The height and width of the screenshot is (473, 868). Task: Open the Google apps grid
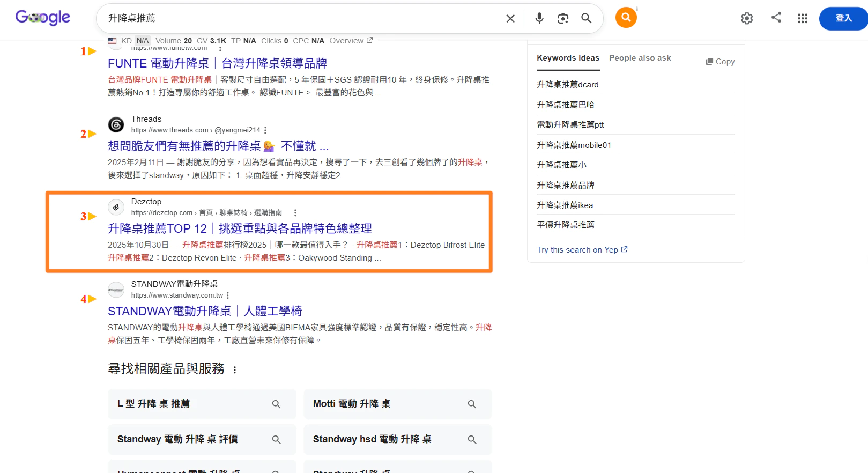tap(803, 18)
